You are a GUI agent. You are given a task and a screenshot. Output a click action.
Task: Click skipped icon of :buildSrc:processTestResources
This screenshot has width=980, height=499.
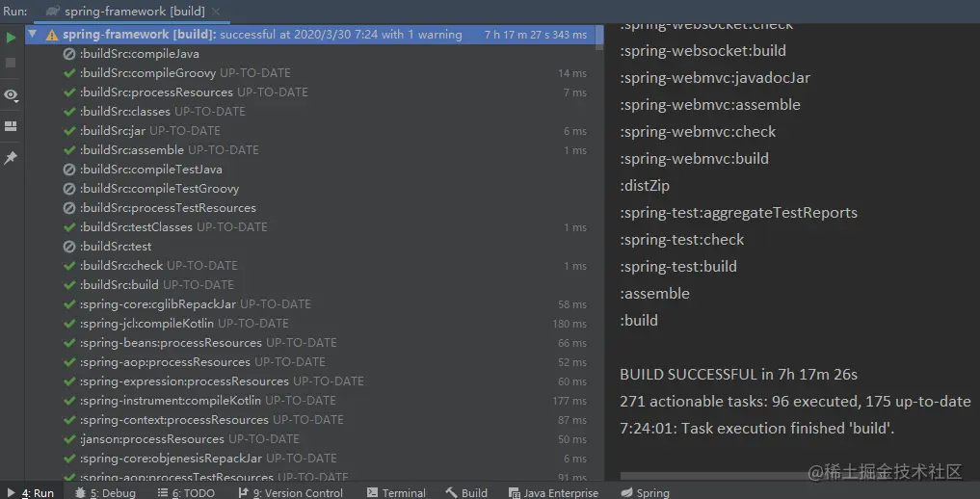pos(69,208)
